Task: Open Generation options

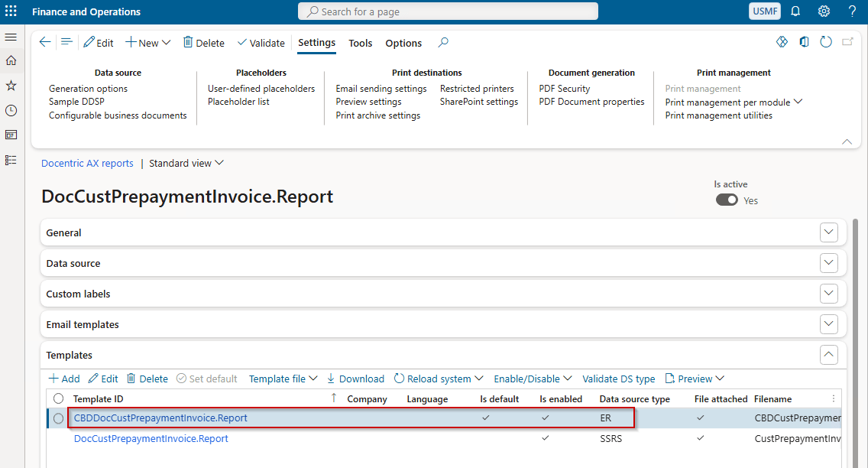Action: (88, 89)
